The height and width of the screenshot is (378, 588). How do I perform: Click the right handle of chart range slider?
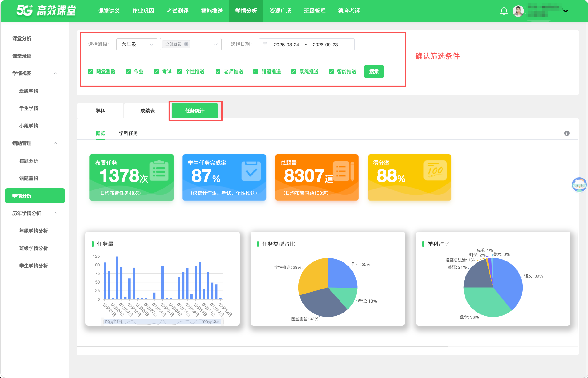click(223, 322)
